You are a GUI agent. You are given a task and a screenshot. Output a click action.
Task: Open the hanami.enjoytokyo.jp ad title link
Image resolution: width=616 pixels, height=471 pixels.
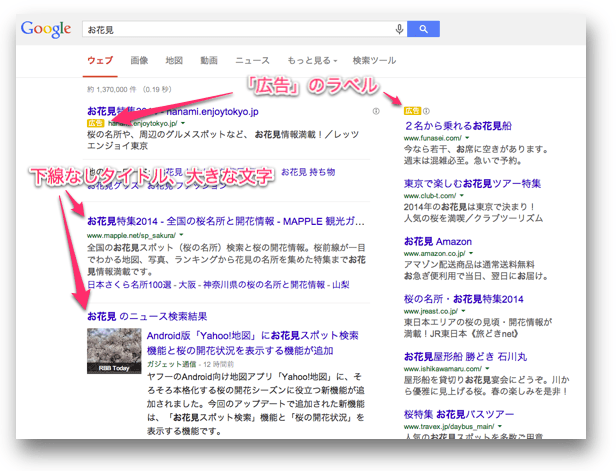coord(173,112)
